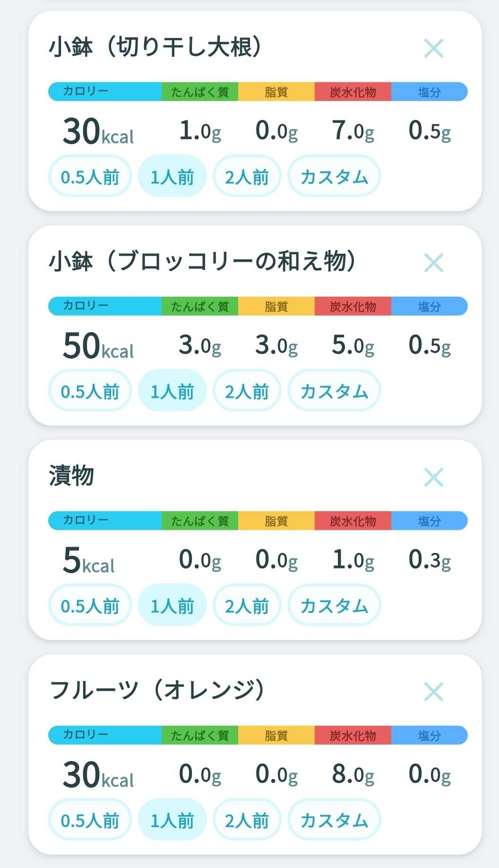This screenshot has width=499, height=868.
Task: Click the 50kcal value for ブロッコリーの和え物
Action: click(98, 345)
